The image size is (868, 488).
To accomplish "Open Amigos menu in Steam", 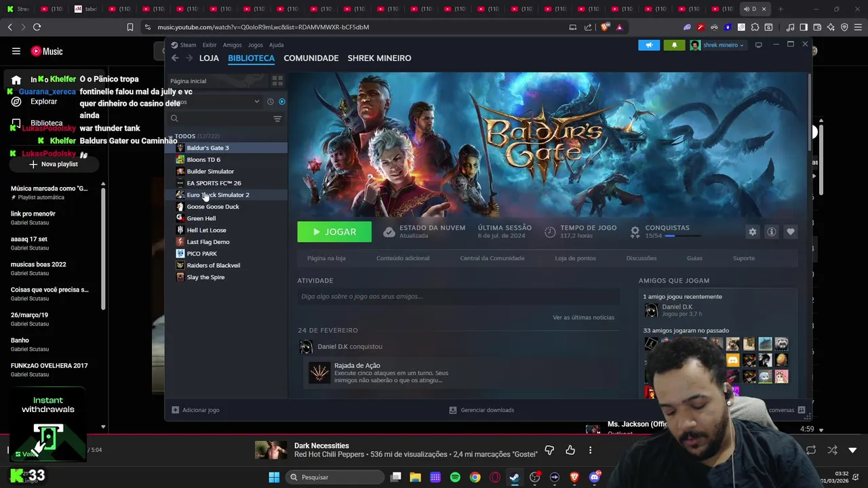I will [x=232, y=45].
